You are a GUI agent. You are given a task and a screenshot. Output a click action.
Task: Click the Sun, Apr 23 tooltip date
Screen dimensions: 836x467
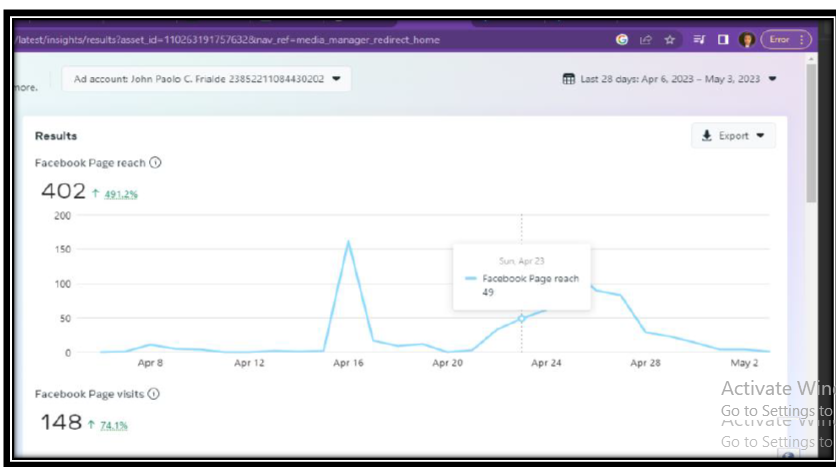coord(521,261)
